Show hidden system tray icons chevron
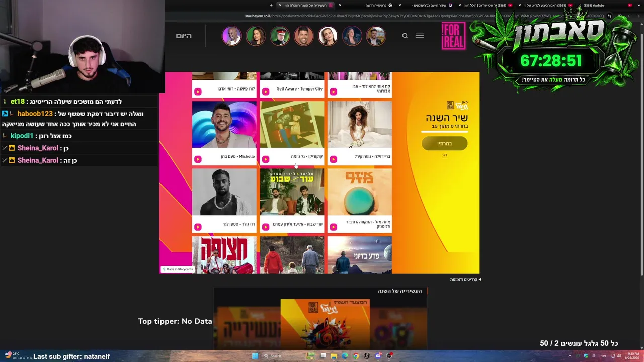The height and width of the screenshot is (362, 644). pos(570,356)
